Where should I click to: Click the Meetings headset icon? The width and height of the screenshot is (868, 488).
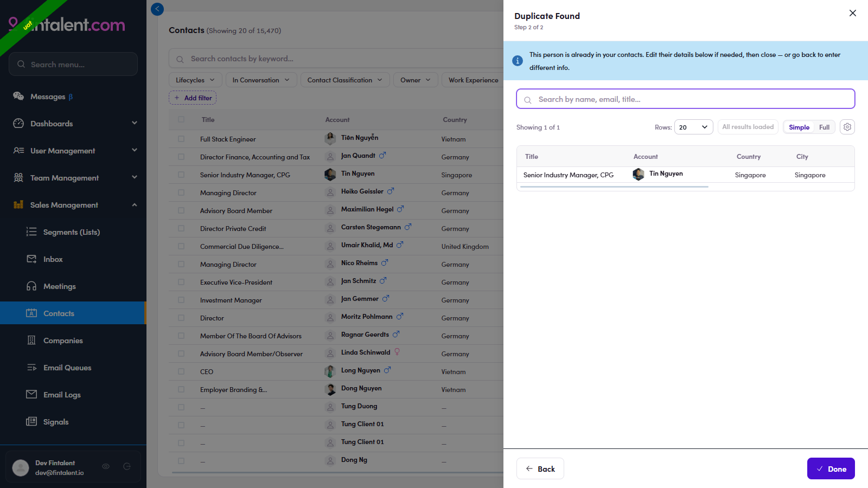tap(31, 286)
